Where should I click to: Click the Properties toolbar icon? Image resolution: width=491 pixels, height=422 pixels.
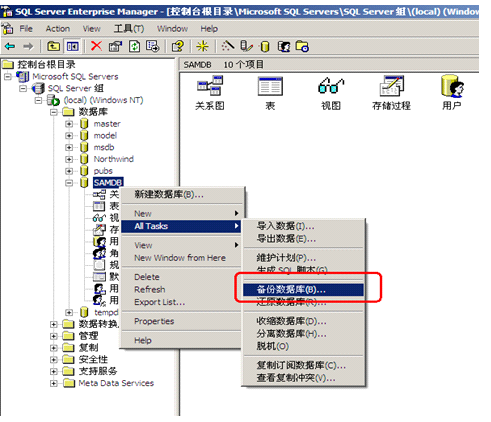(x=116, y=46)
